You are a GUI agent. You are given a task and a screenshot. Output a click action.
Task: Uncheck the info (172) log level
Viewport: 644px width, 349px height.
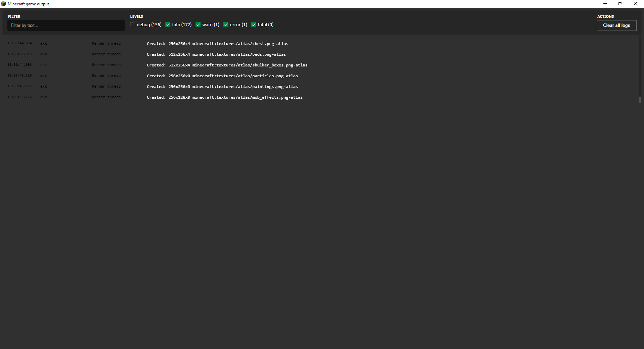168,25
